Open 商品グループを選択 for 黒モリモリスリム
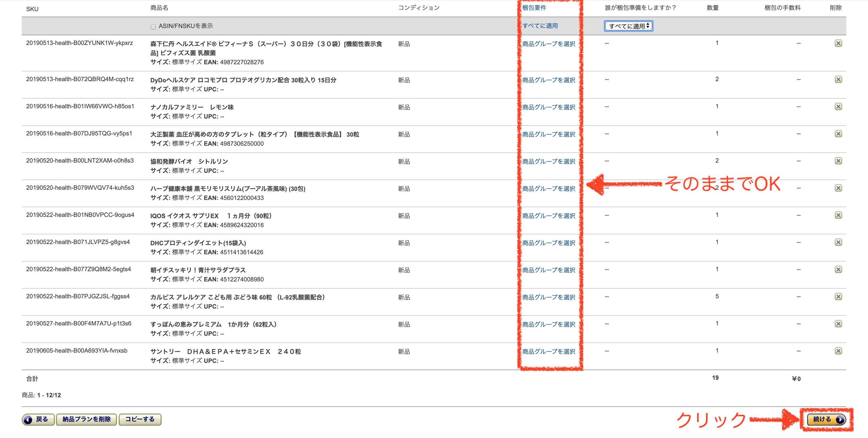The height and width of the screenshot is (438, 868). [x=549, y=189]
